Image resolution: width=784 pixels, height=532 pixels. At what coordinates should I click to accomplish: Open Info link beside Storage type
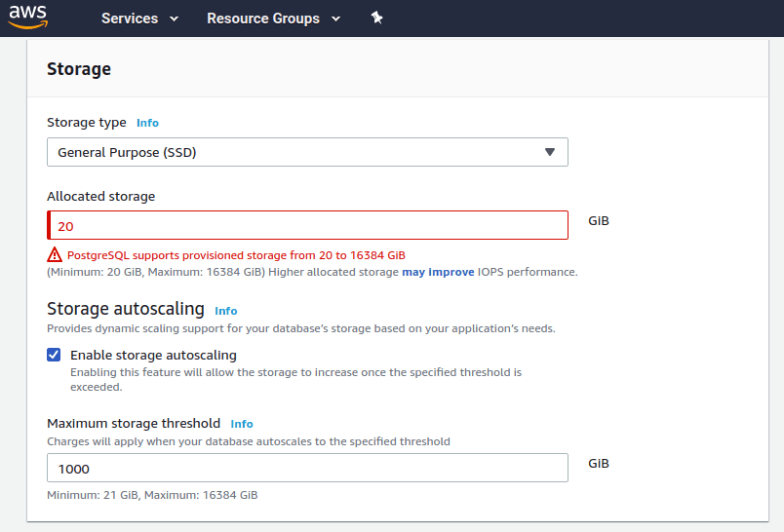tap(147, 123)
